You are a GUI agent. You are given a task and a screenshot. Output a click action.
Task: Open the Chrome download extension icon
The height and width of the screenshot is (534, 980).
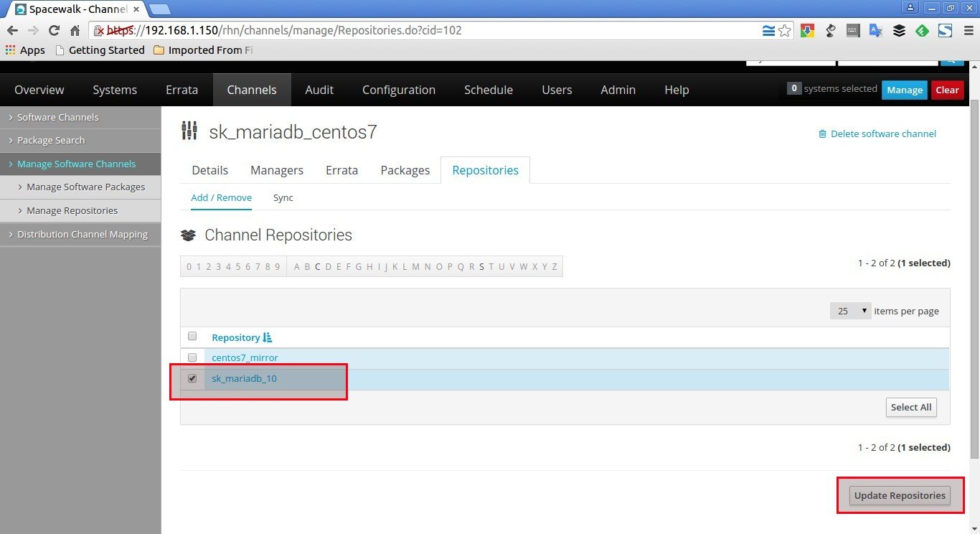pos(808,31)
